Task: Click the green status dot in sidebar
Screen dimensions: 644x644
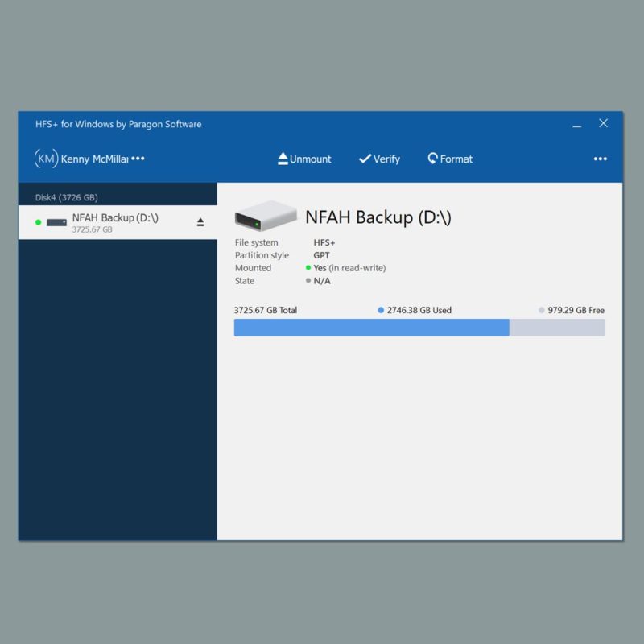Action: (x=38, y=222)
